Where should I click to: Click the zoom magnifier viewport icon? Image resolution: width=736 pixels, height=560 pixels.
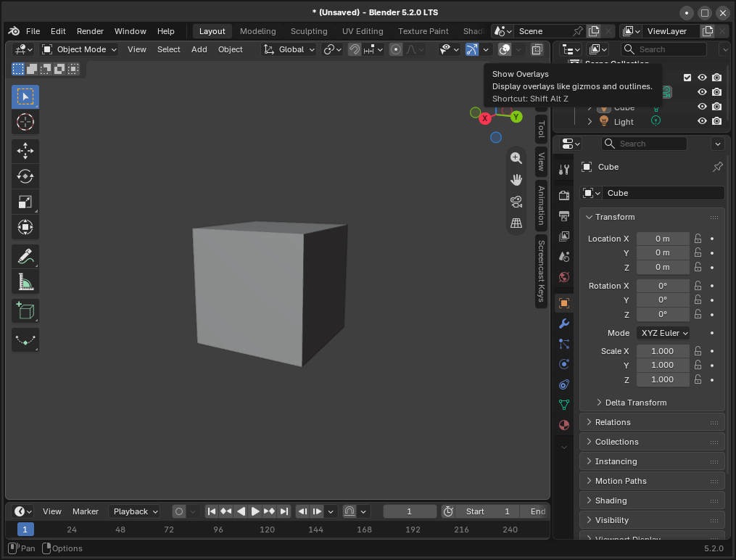tap(516, 158)
